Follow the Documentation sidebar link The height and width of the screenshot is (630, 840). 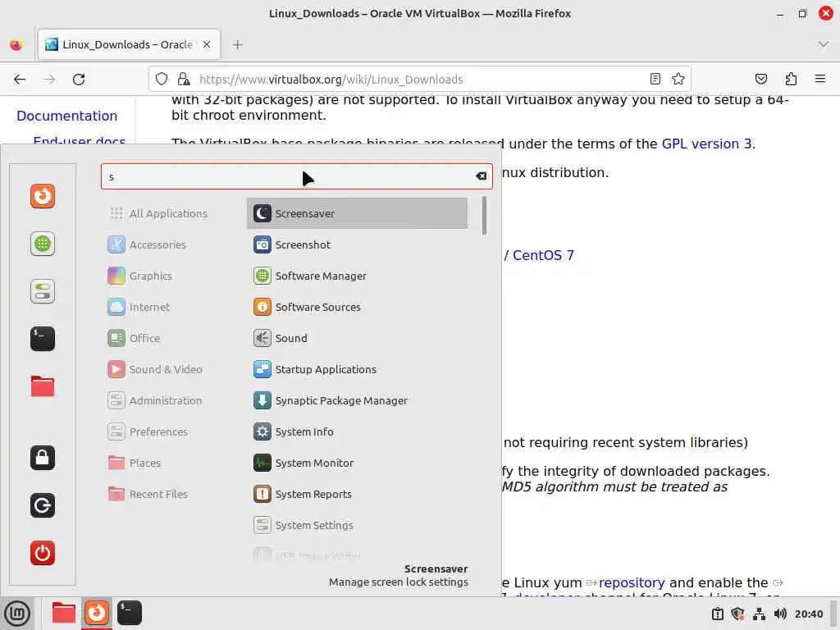click(67, 116)
